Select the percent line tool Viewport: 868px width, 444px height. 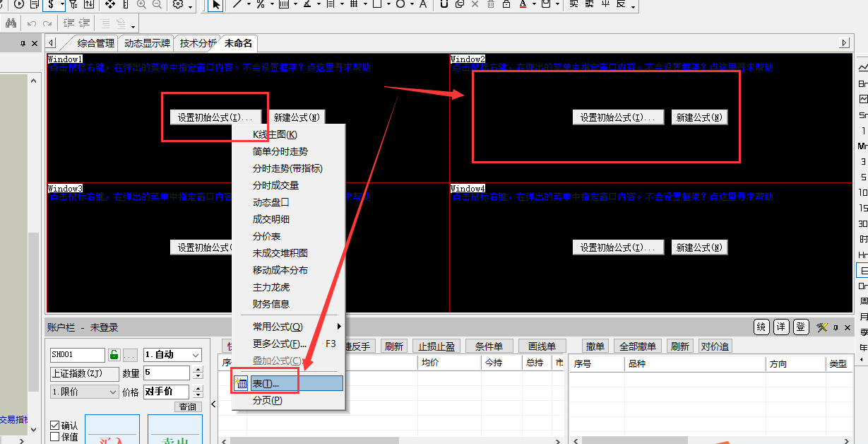261,4
